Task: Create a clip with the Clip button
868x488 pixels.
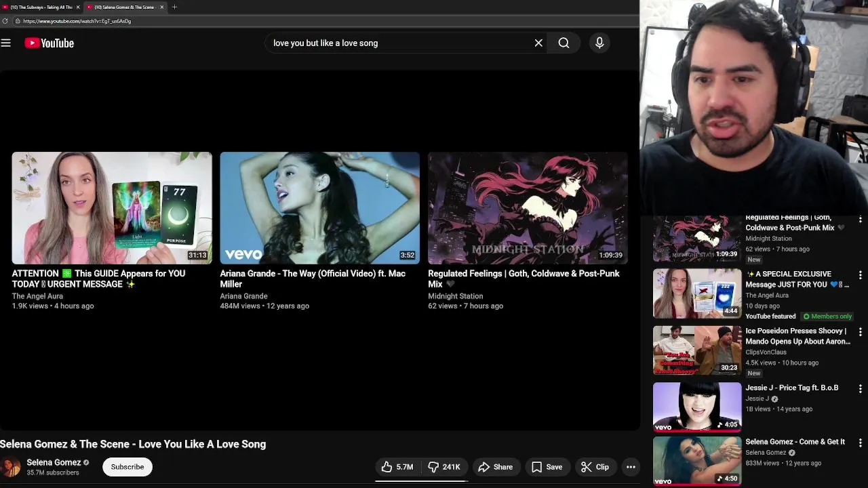Action: [595, 467]
